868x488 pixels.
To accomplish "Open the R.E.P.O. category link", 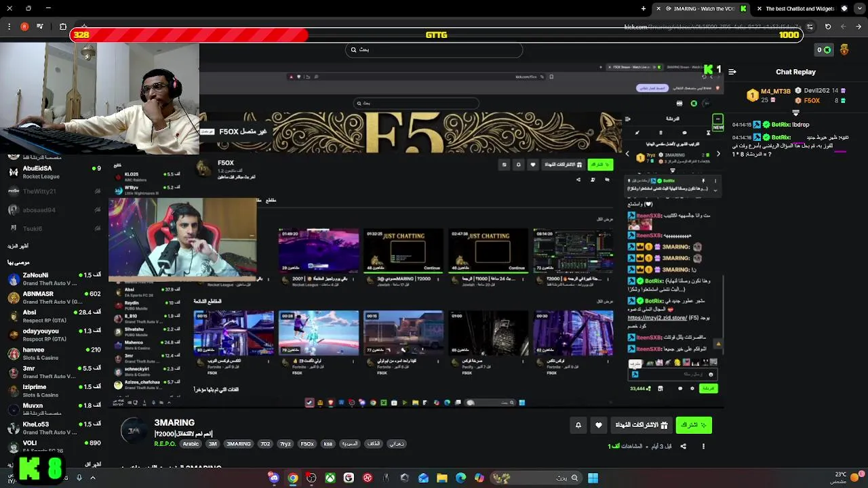I will [165, 444].
